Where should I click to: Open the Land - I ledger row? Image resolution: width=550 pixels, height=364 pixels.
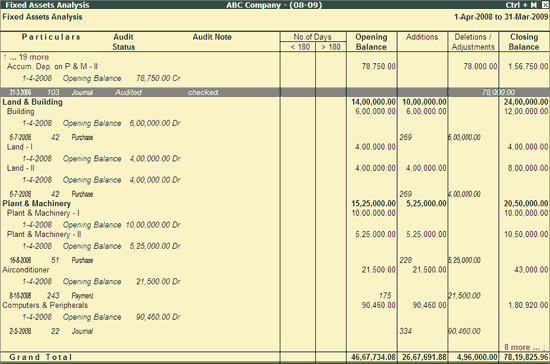click(275, 147)
